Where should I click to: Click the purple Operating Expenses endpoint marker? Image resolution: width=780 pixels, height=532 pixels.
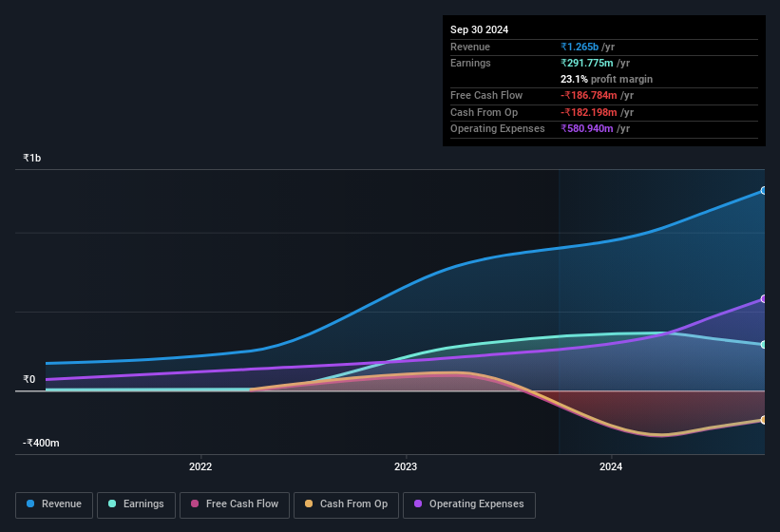tap(764, 299)
